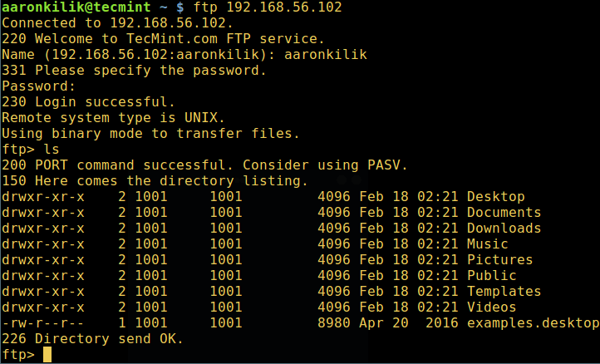Click the examples.desktop file name
The image size is (600, 364).
(533, 323)
